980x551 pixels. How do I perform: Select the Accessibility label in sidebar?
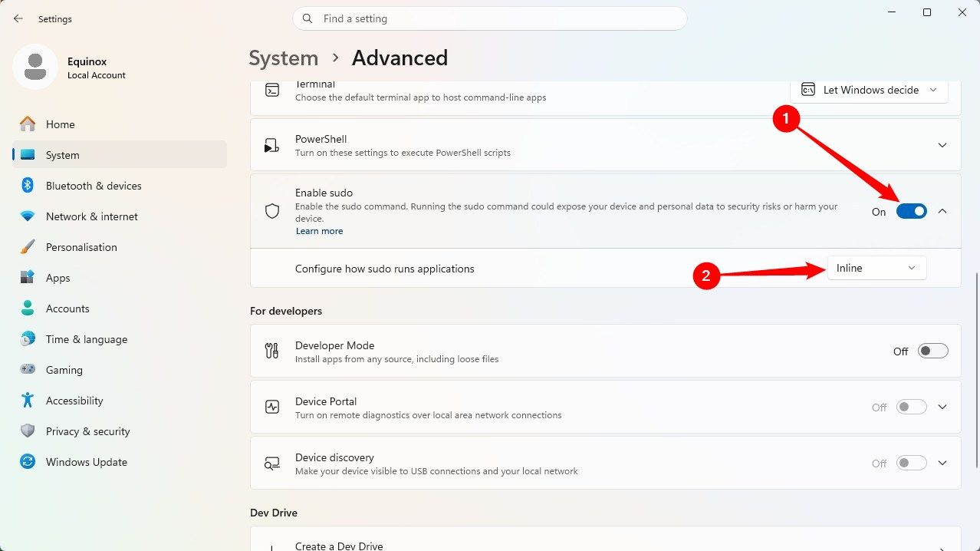(74, 401)
